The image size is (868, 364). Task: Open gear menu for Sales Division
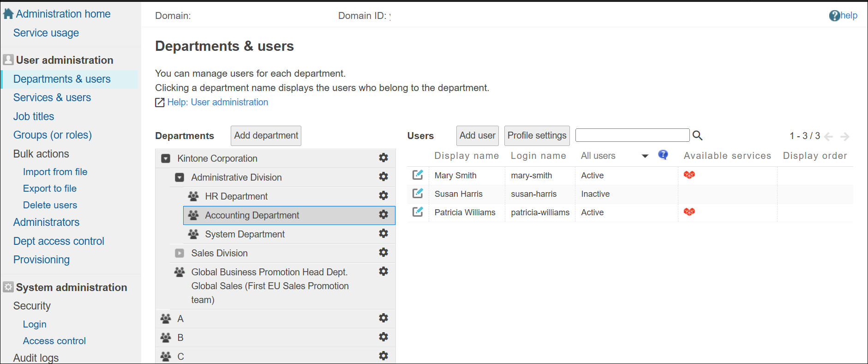[x=383, y=253]
